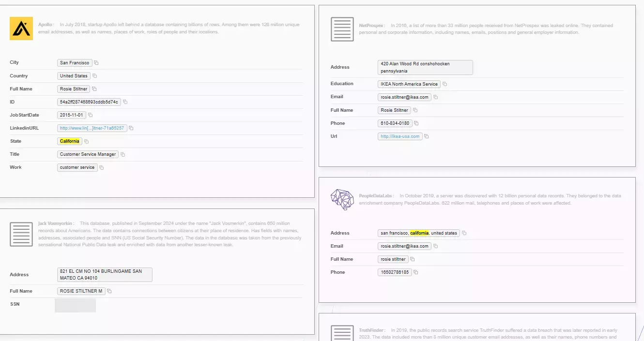Select the Email value in NetProspex card

coord(405,97)
